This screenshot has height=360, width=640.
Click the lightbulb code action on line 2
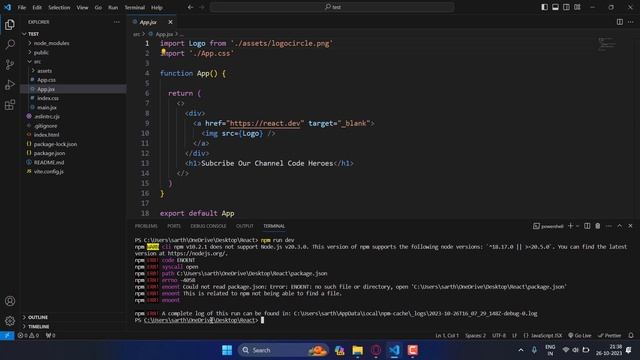pos(163,51)
